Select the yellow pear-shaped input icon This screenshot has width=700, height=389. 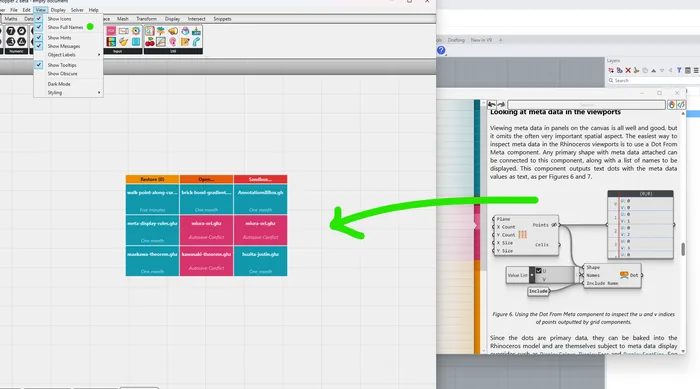[x=124, y=42]
